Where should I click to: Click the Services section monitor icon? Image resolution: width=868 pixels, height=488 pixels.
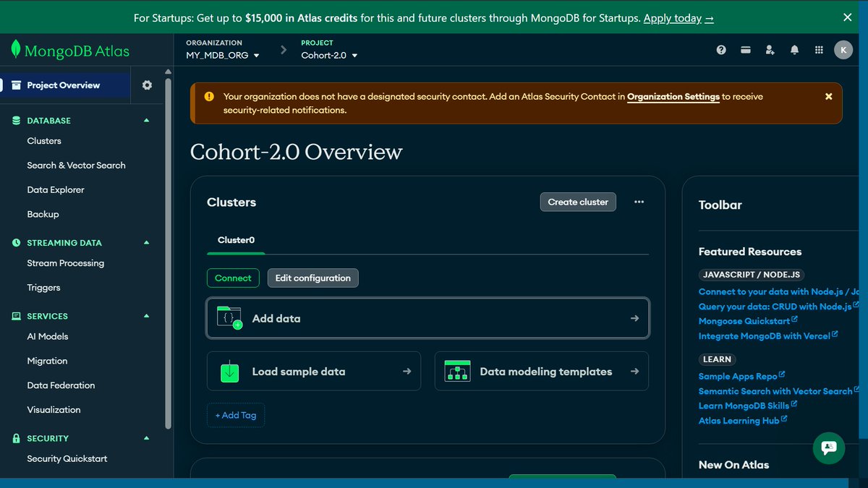[x=16, y=316]
